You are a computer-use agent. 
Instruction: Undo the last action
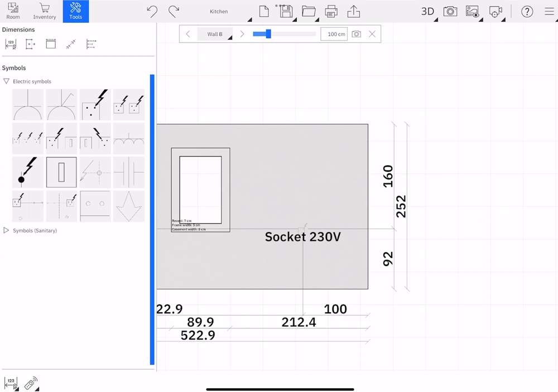point(152,11)
